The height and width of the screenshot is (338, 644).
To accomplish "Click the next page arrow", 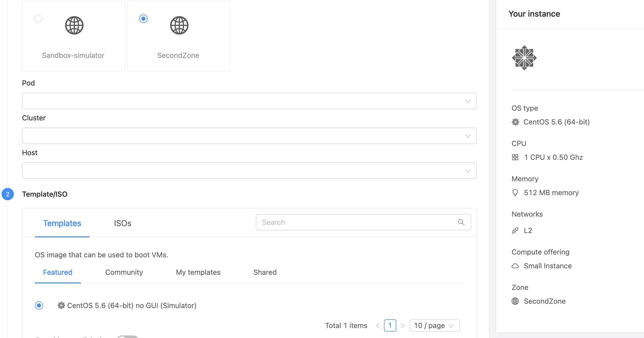I will coord(402,325).
